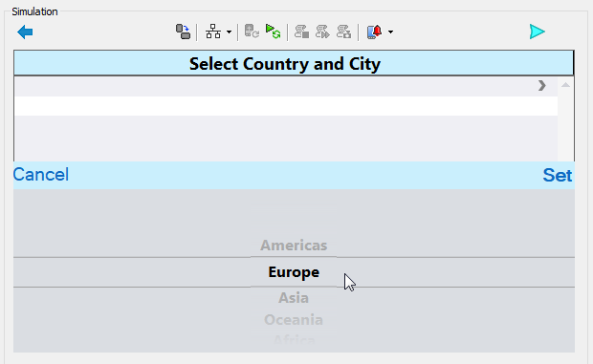Select the highlighted Europe picker row
Screen dimensions: 593x364
[294, 272]
